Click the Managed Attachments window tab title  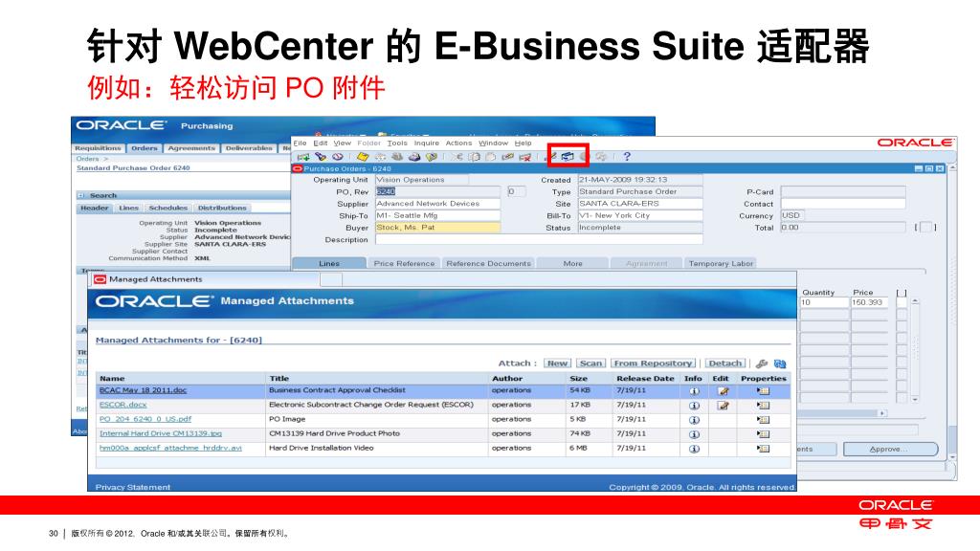coord(156,279)
